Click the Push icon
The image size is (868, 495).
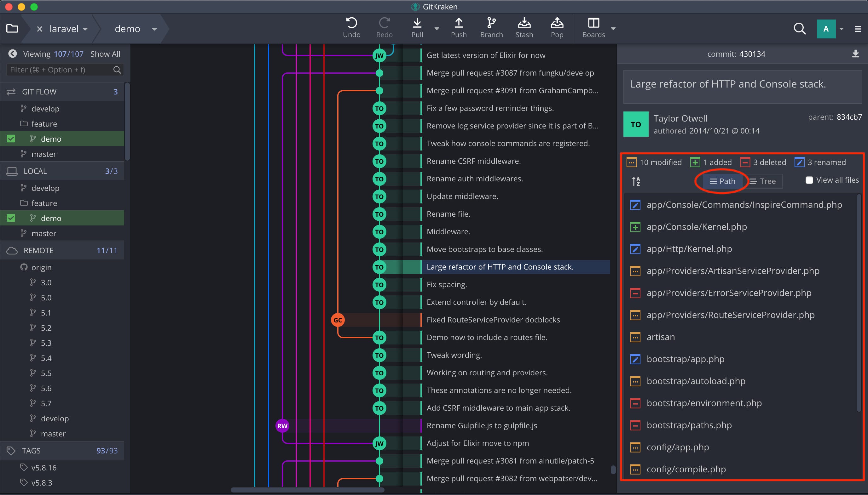pyautogui.click(x=458, y=23)
